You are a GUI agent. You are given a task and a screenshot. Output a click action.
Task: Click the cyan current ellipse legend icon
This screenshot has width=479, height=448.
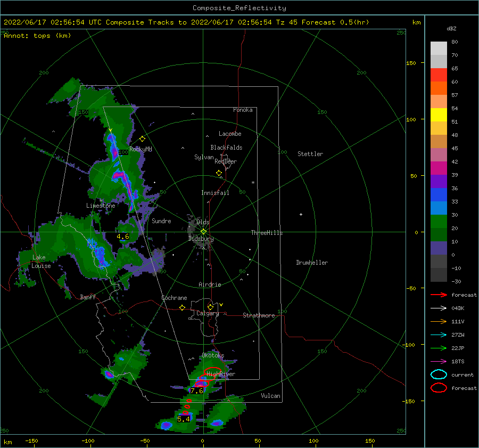[439, 374]
